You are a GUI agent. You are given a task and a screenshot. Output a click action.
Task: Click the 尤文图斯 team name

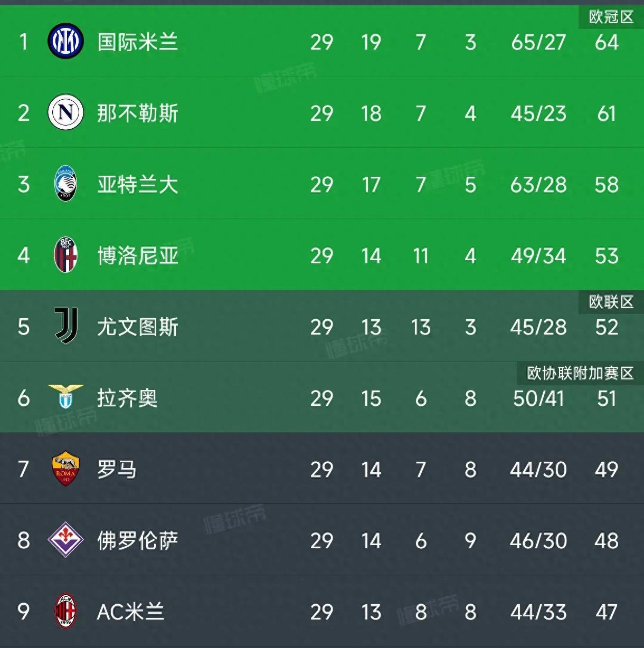138,327
